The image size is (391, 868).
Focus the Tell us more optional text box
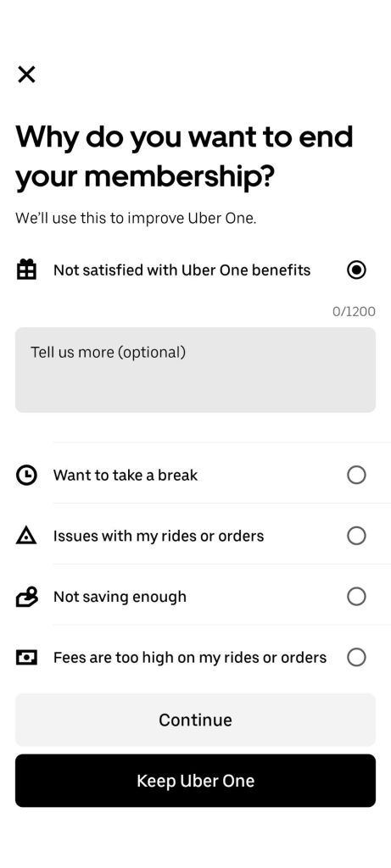195,370
